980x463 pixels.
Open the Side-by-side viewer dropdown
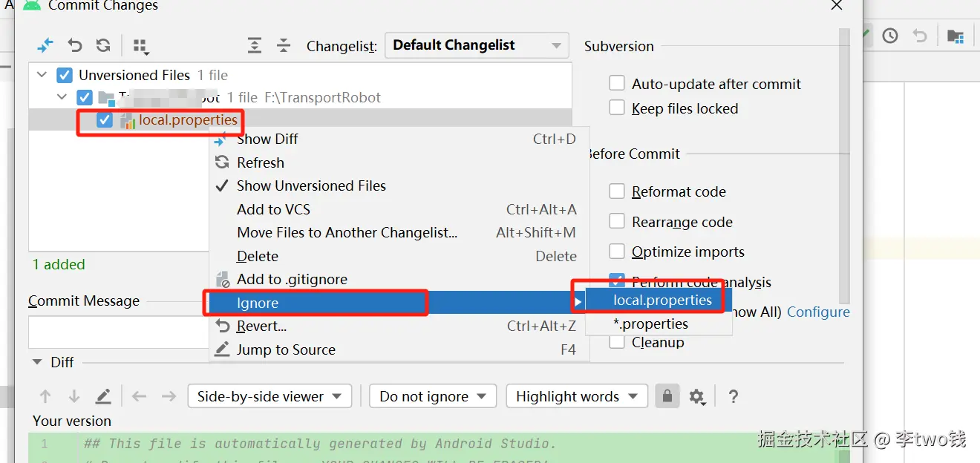269,396
